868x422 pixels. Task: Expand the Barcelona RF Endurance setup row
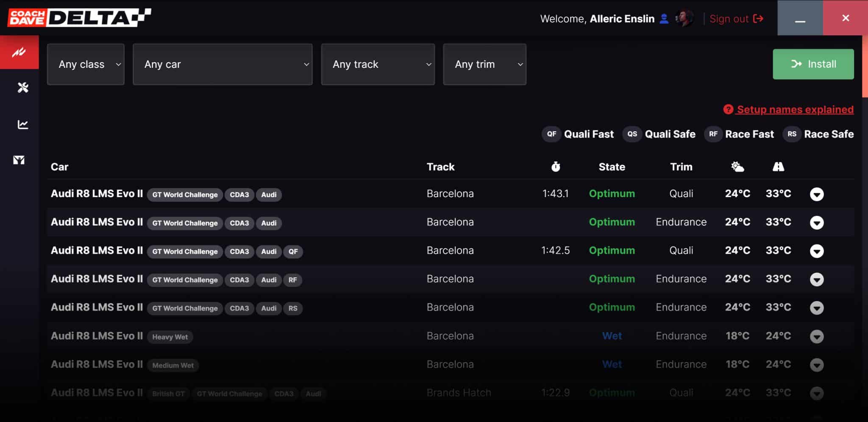click(817, 279)
